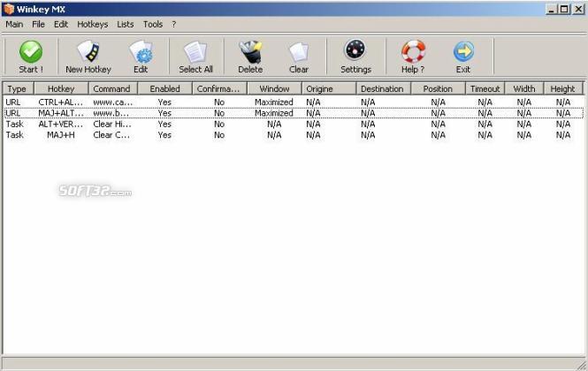Click the Winkey MX title bar app icon
Viewport: 588px width, 371px height.
pos(9,9)
